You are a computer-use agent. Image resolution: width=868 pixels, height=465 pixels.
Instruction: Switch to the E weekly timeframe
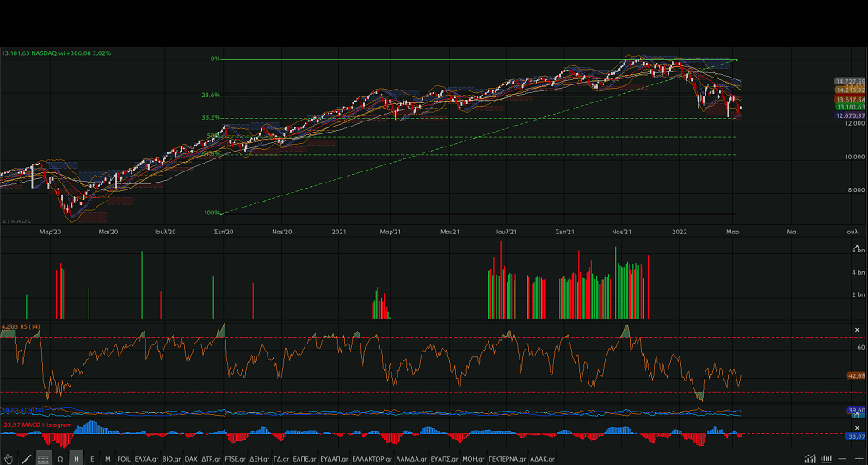[92, 459]
